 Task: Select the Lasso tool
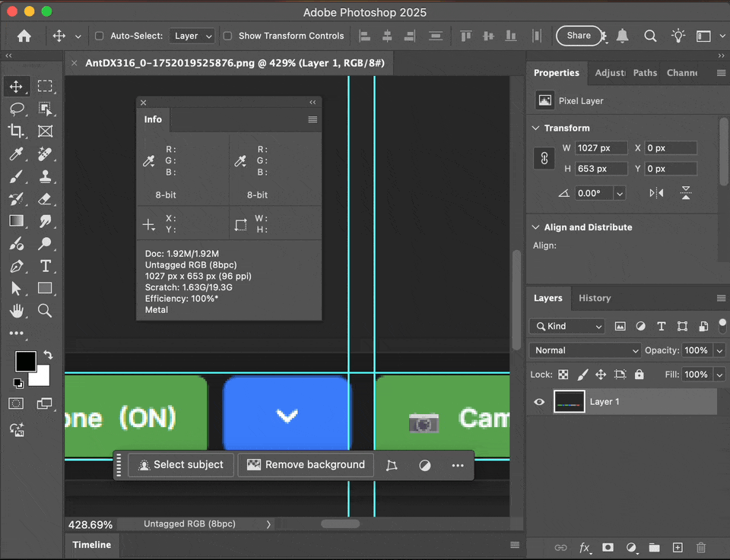coord(17,109)
